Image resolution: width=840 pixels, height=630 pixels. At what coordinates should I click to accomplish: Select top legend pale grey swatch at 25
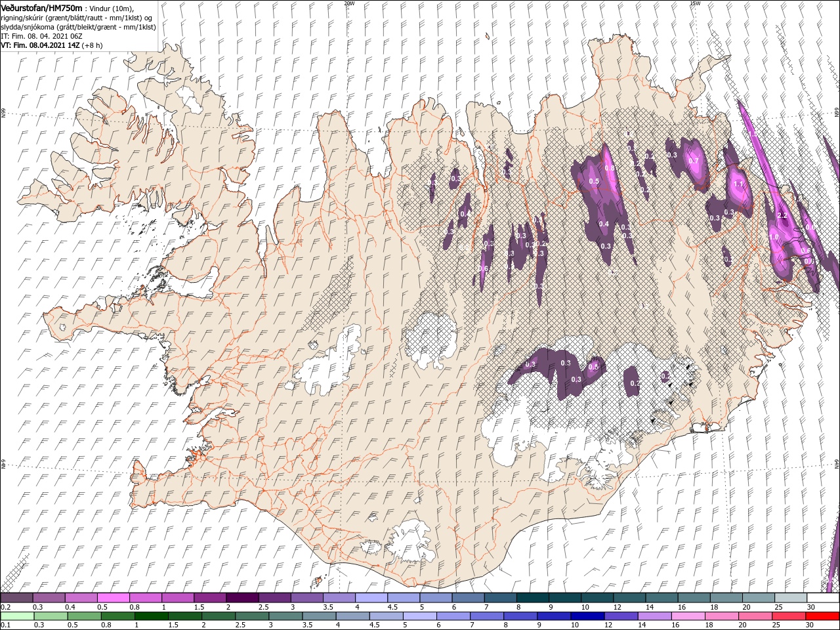click(791, 598)
